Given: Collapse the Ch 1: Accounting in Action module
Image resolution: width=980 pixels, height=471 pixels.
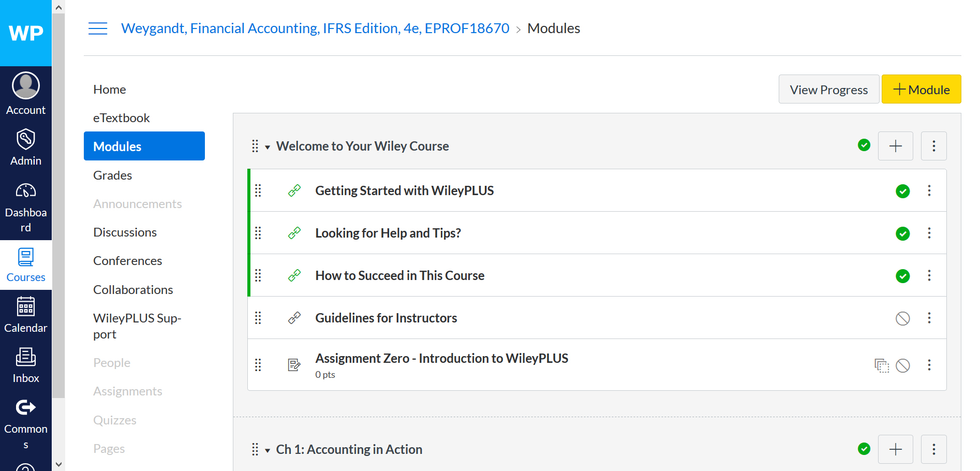Looking at the screenshot, I should point(268,449).
